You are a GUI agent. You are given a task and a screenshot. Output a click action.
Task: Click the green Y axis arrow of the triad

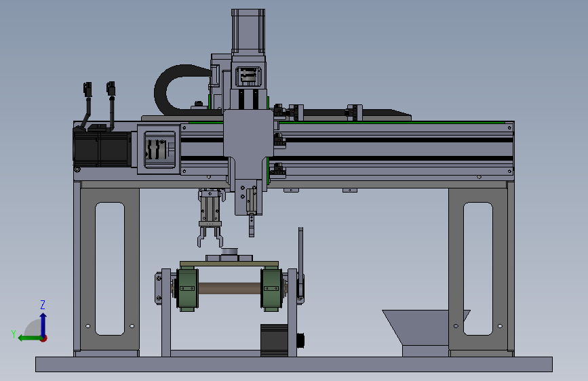[x=29, y=338]
